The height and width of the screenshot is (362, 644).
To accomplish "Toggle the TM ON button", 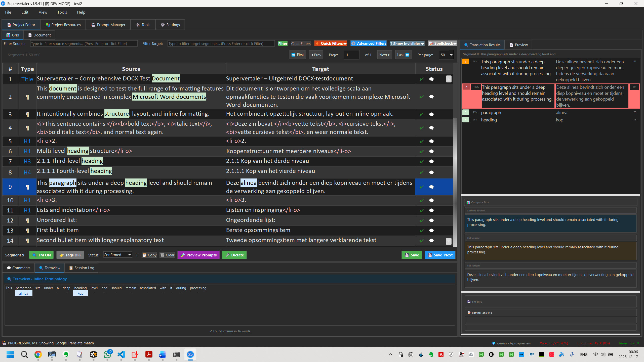I will (x=42, y=255).
